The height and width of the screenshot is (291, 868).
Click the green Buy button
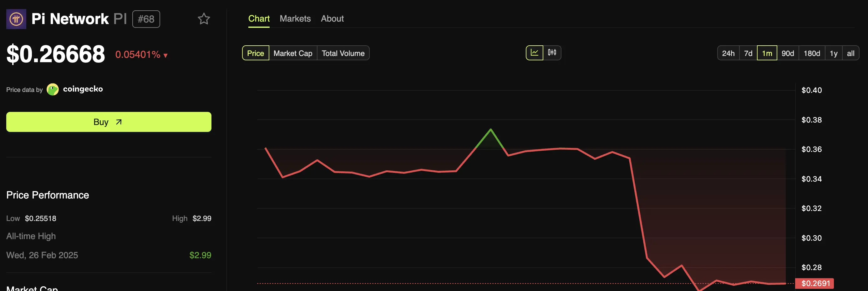(109, 122)
